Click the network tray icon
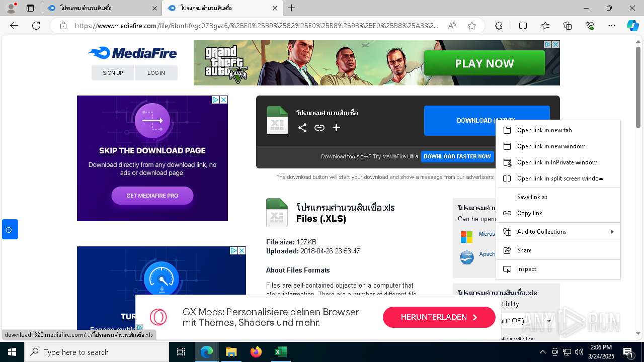 point(567,352)
